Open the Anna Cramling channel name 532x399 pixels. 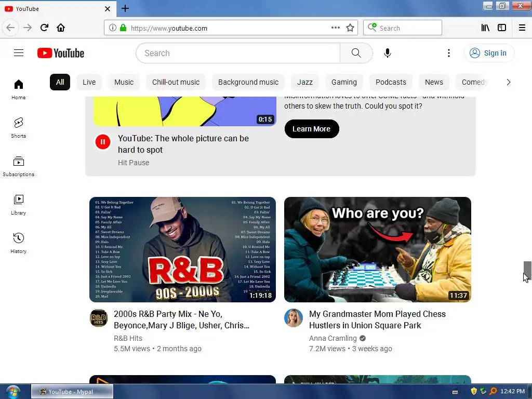(x=333, y=338)
